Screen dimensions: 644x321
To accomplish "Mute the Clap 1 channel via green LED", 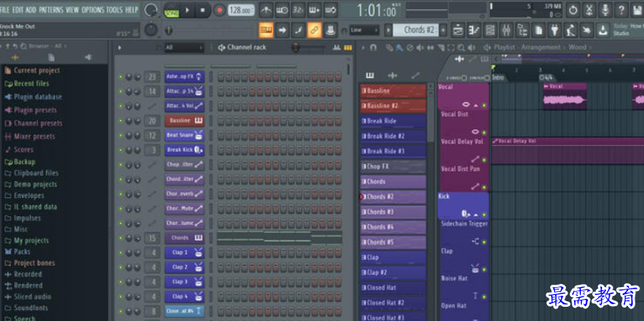I will 121,252.
